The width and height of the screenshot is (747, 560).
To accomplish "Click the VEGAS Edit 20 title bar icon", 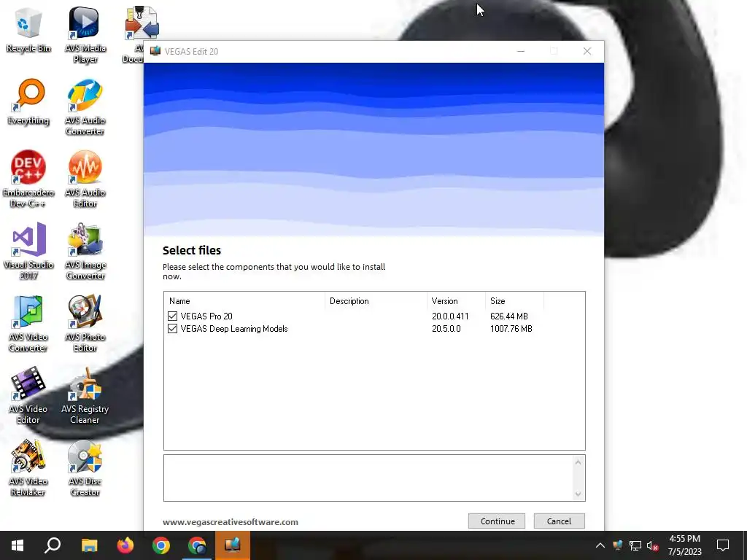I will (155, 51).
